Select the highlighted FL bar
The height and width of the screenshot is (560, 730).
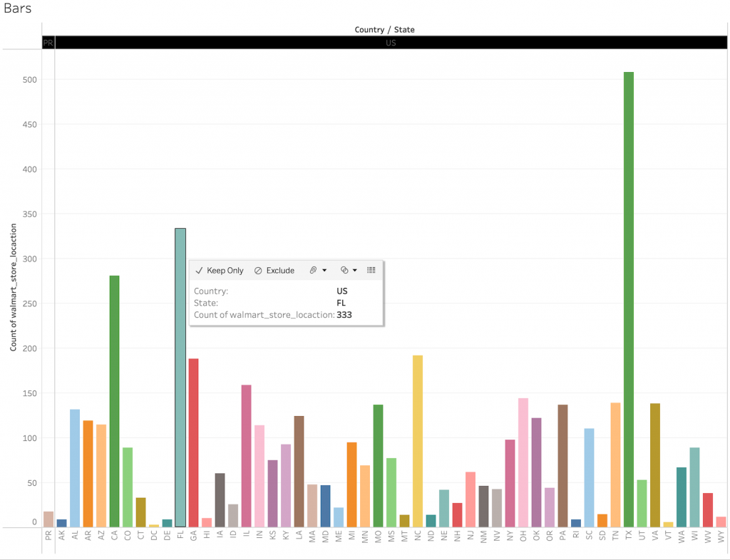(180, 378)
